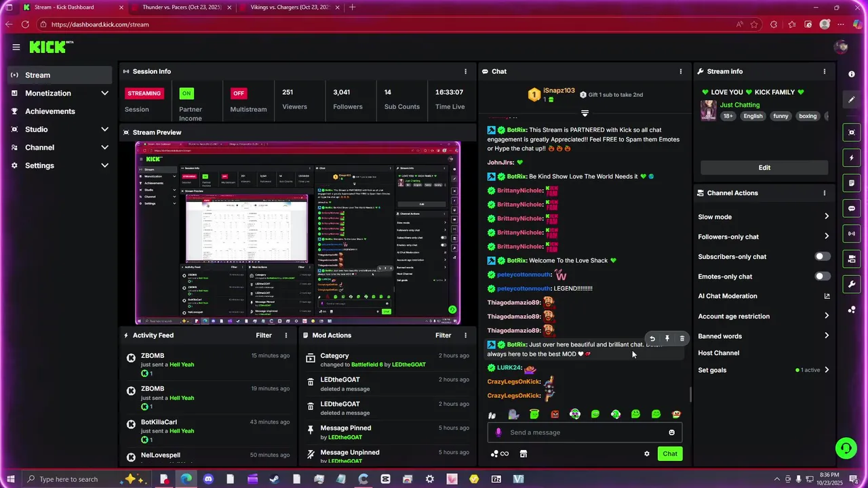The width and height of the screenshot is (868, 488).
Task: Select Stream in the sidebar
Action: point(61,75)
